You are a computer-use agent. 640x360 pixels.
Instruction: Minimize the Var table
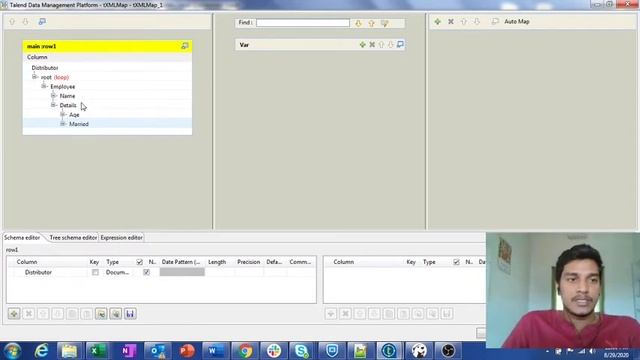(400, 44)
